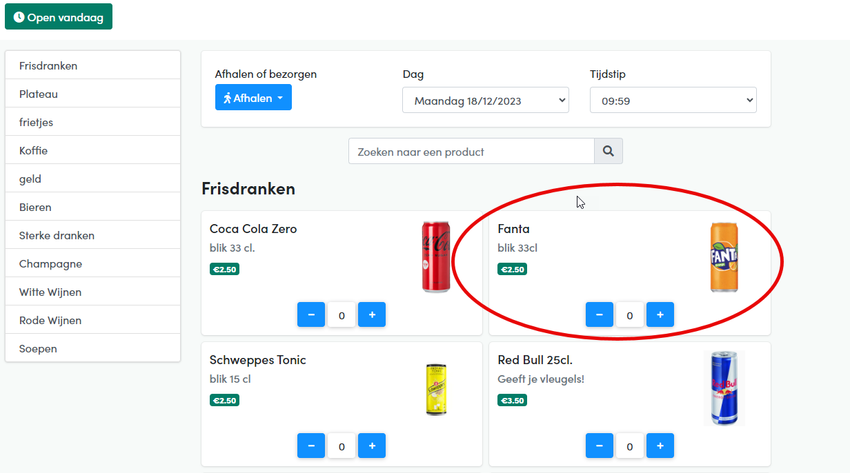Go to the Koffie category
The image size is (850, 473).
93,150
